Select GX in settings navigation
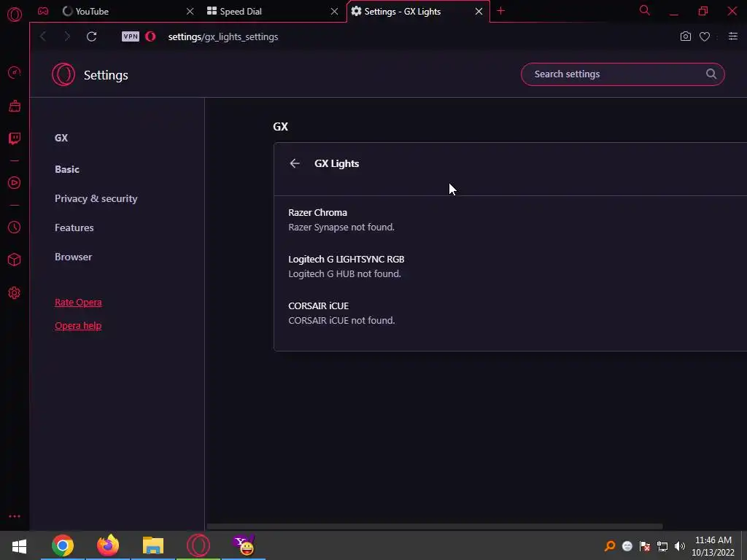This screenshot has height=560, width=747. [x=61, y=138]
